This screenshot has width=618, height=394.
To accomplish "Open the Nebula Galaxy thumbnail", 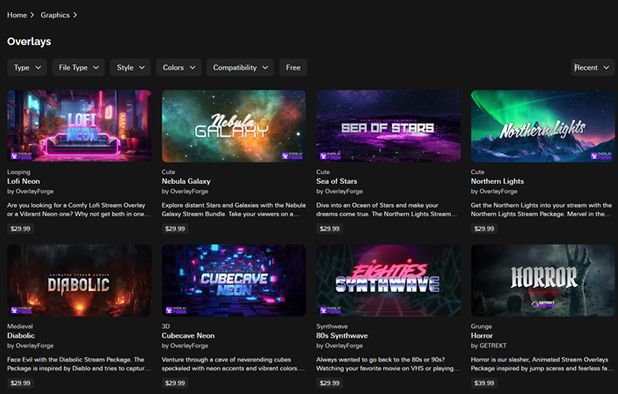I will pyautogui.click(x=234, y=126).
